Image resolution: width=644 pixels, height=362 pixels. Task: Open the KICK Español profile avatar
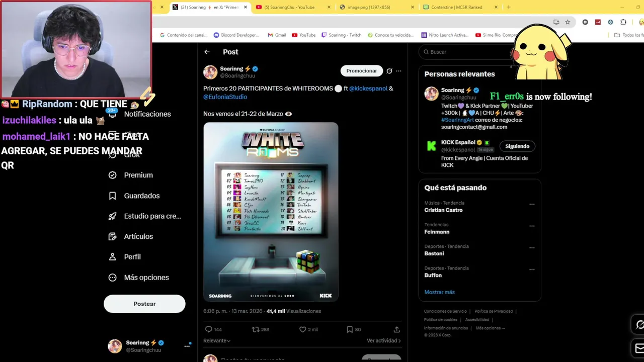pos(431,146)
